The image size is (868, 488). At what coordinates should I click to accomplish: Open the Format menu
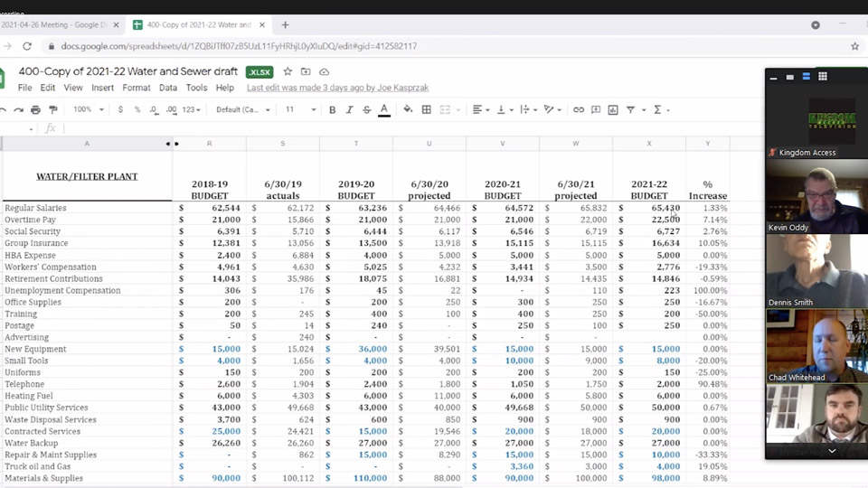pos(137,88)
